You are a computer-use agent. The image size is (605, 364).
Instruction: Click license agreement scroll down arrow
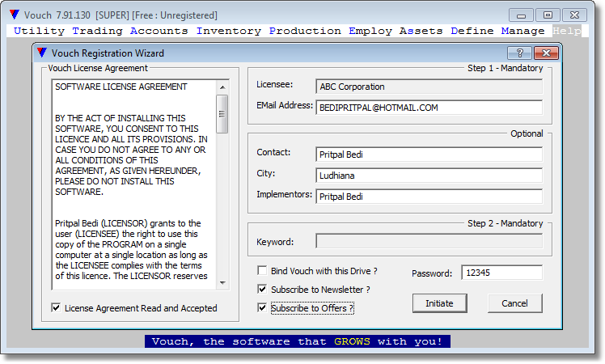click(x=222, y=283)
